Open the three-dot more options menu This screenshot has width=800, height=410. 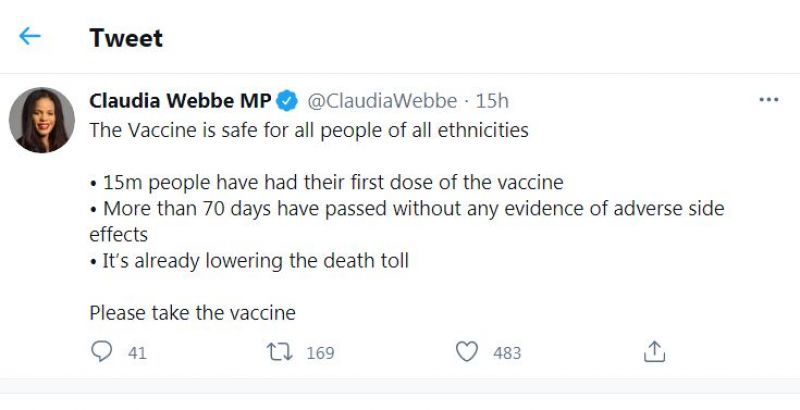768,101
